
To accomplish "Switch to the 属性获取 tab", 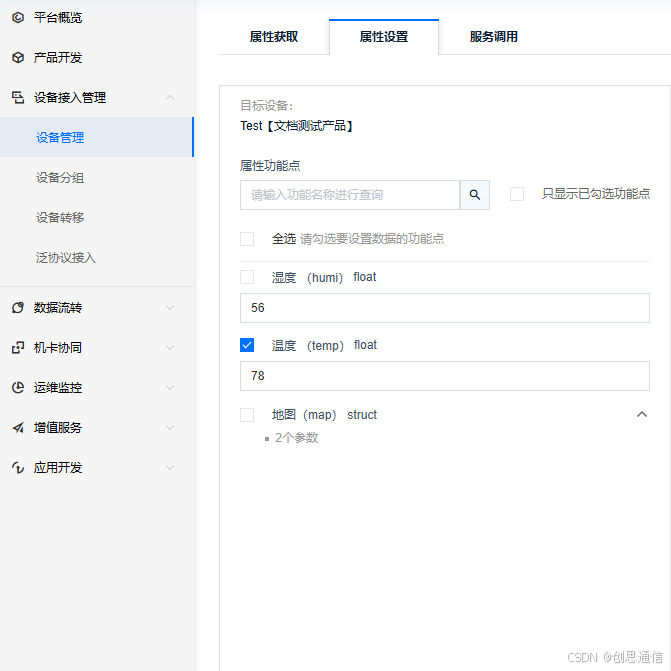I will (274, 37).
